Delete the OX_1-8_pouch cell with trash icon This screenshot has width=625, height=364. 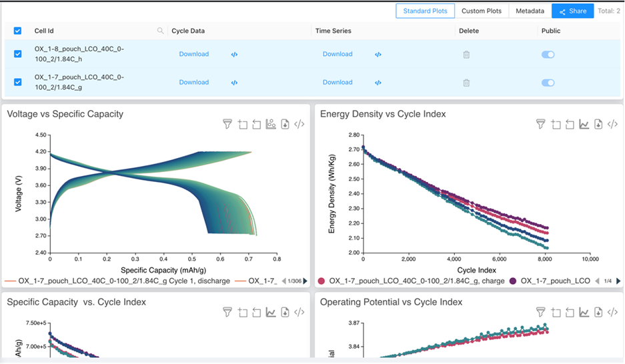point(466,55)
